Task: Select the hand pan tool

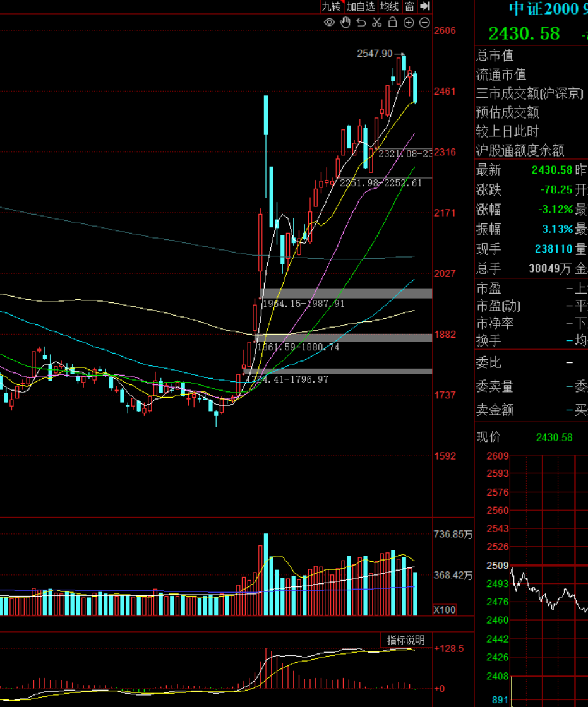Action: coord(345,23)
